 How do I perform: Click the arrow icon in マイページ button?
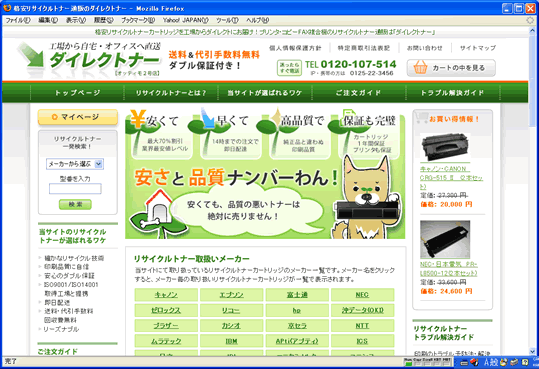54,117
